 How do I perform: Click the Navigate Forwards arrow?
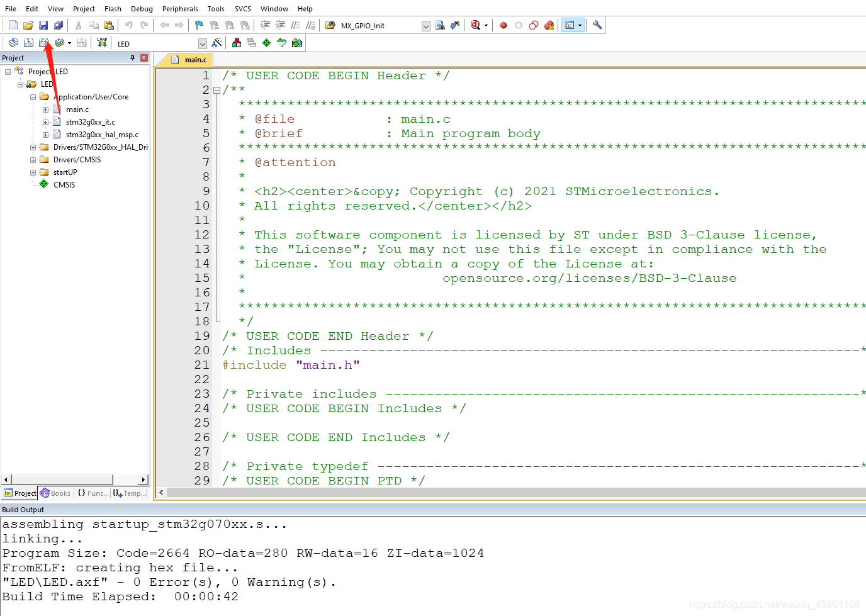(179, 25)
